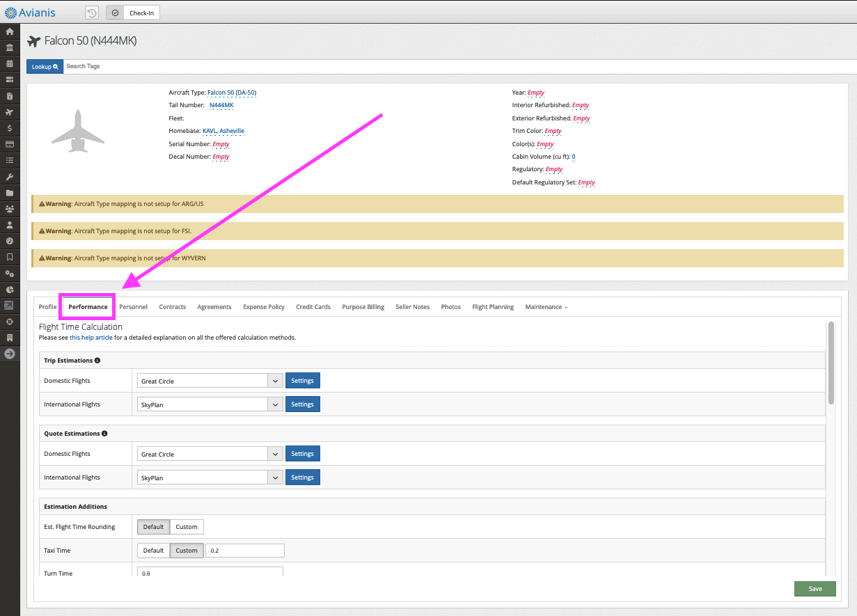Open the dollar sign sidebar icon
This screenshot has height=616, width=857.
10,128
